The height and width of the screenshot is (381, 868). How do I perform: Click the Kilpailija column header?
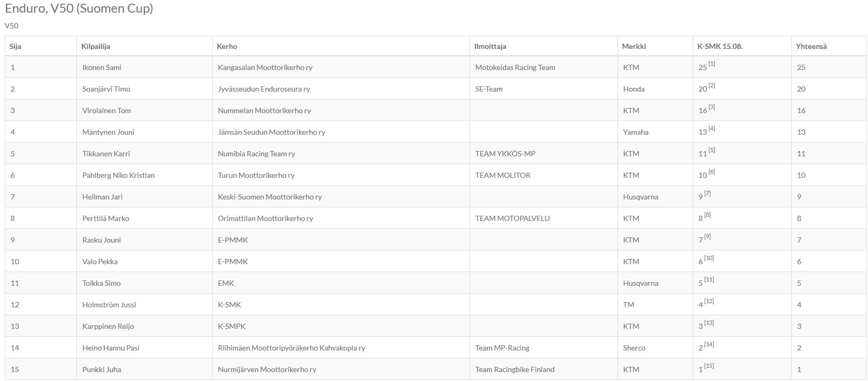pos(144,46)
